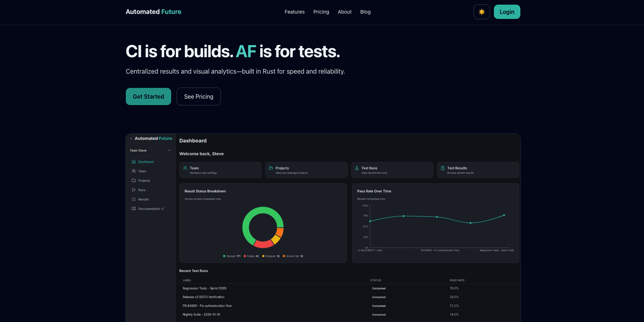Toggle the Passed legend item on the donut chart
This screenshot has width=644, height=322.
[231, 256]
